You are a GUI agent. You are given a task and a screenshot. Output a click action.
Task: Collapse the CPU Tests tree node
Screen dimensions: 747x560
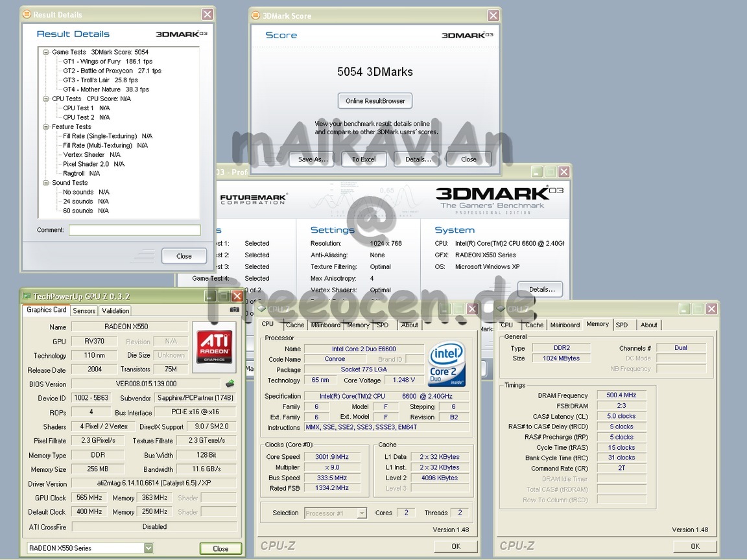click(x=46, y=99)
